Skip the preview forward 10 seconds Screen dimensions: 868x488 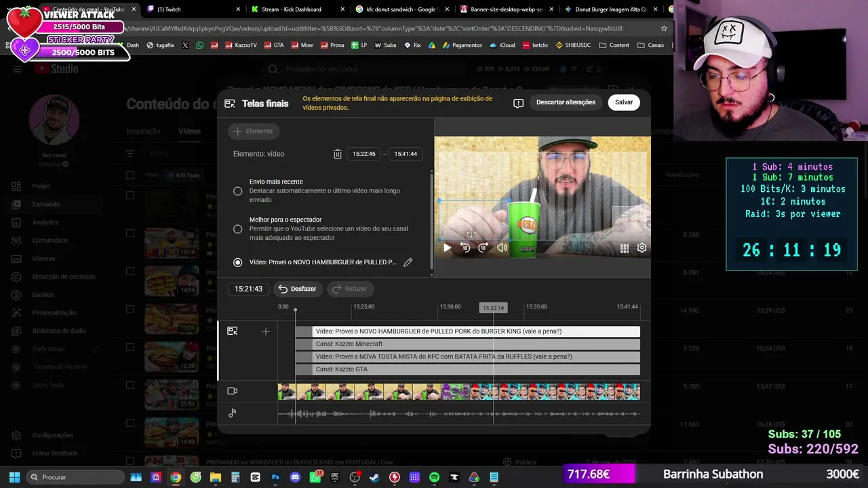tap(483, 248)
